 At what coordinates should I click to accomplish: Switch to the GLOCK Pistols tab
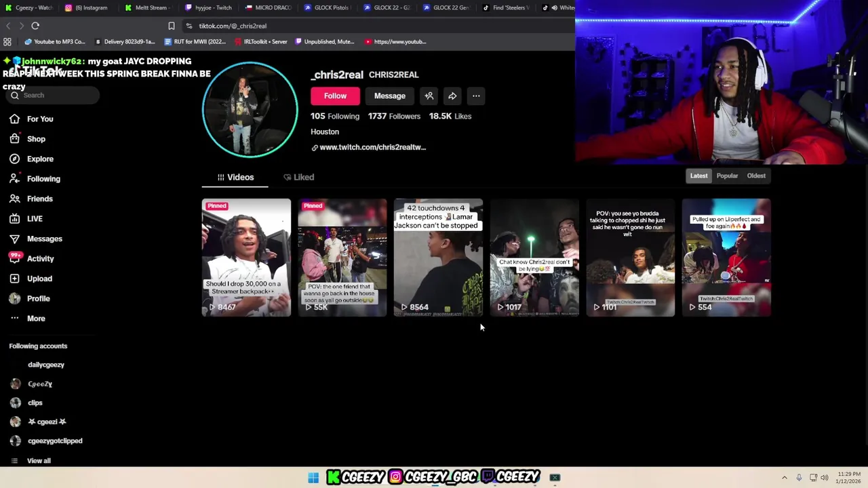(328, 7)
